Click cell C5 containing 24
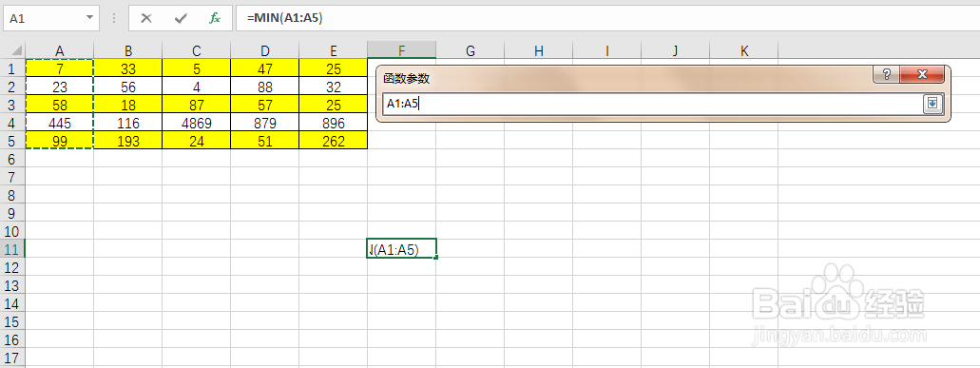 196,141
